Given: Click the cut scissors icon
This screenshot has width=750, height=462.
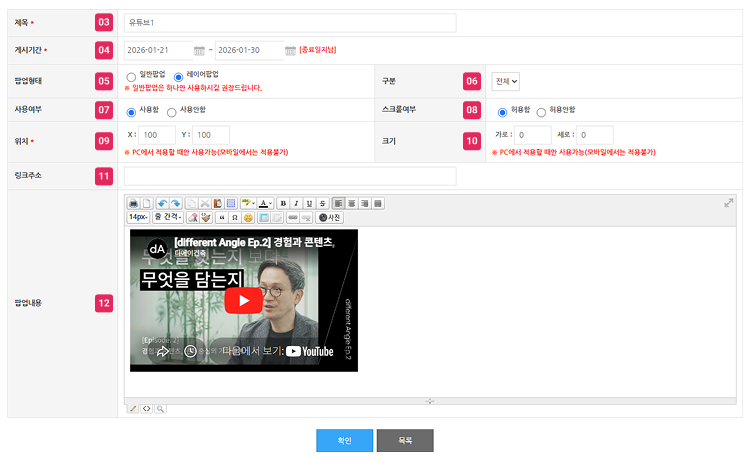Looking at the screenshot, I should (x=205, y=204).
